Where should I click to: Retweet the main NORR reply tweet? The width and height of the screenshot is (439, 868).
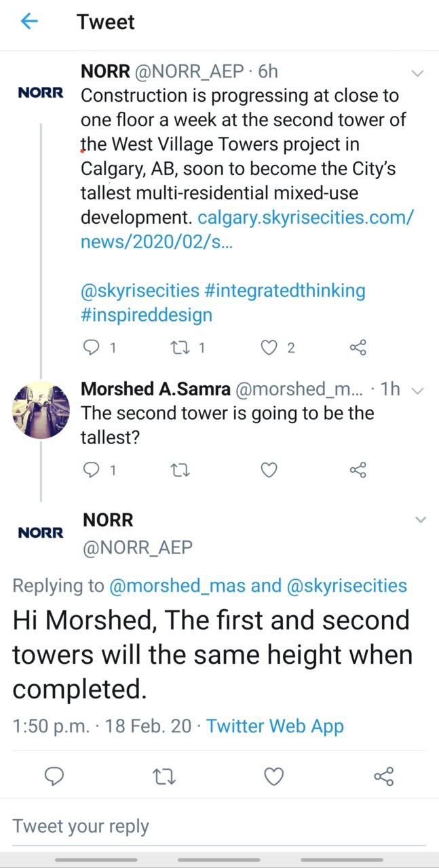point(164,776)
